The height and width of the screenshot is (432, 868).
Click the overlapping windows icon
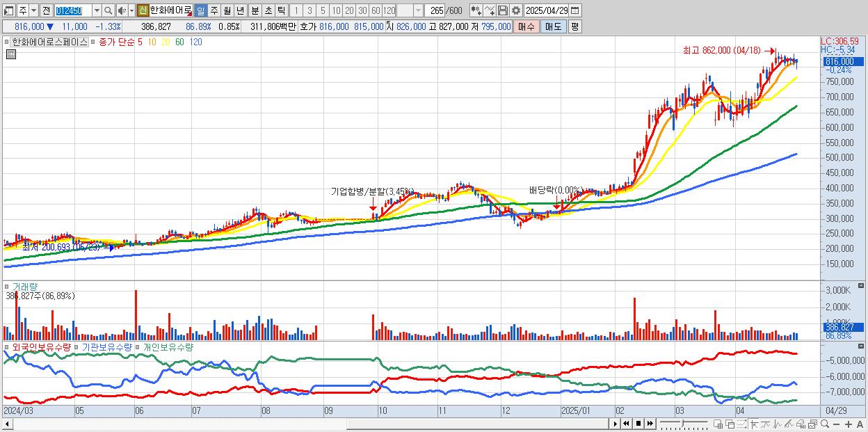[730, 424]
